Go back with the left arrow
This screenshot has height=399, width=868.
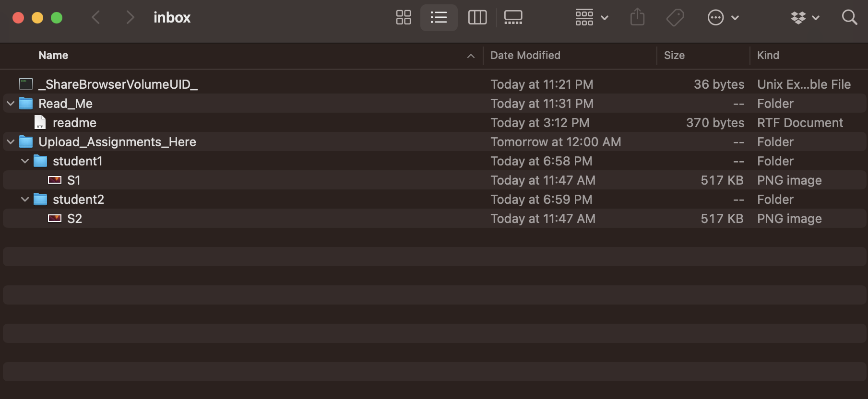95,18
